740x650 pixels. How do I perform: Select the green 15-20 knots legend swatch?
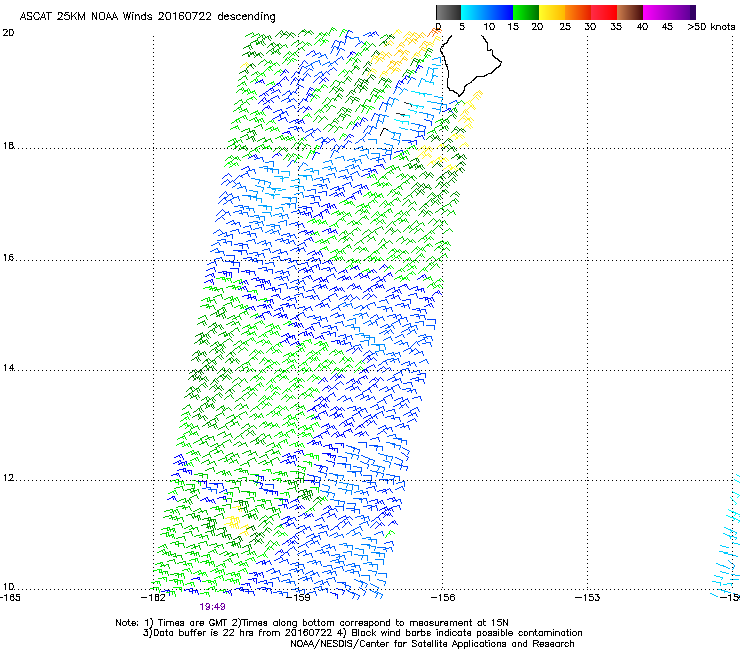526,12
